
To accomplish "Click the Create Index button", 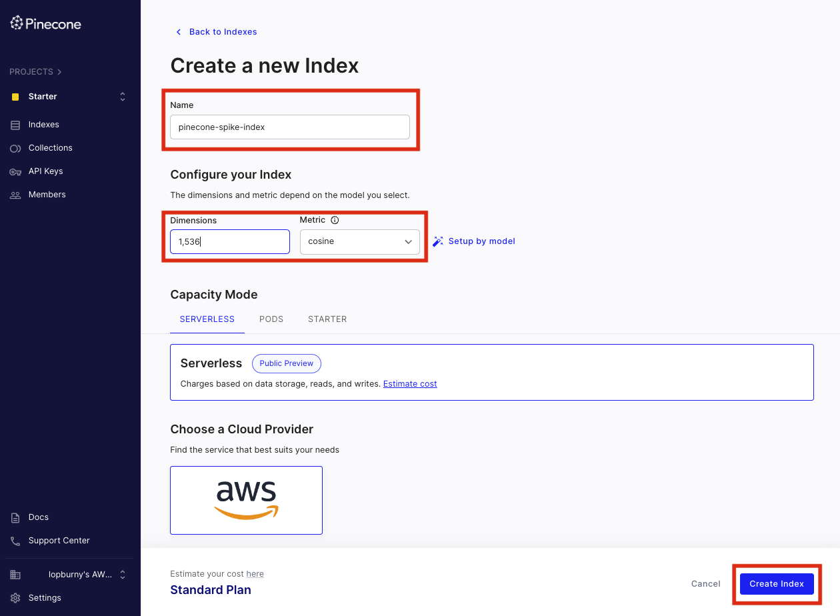I will [777, 583].
